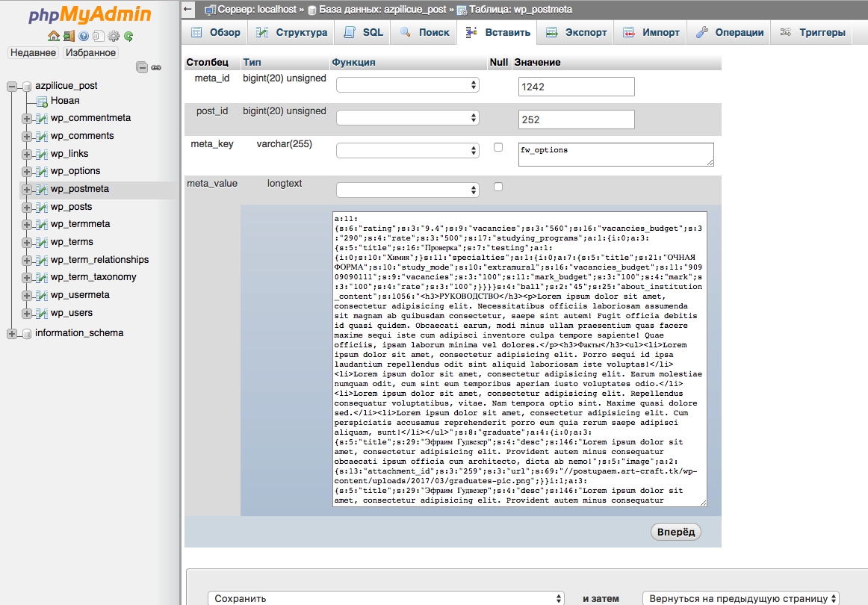
Task: Toggle the Null checkbox for meta_key
Action: click(x=498, y=148)
